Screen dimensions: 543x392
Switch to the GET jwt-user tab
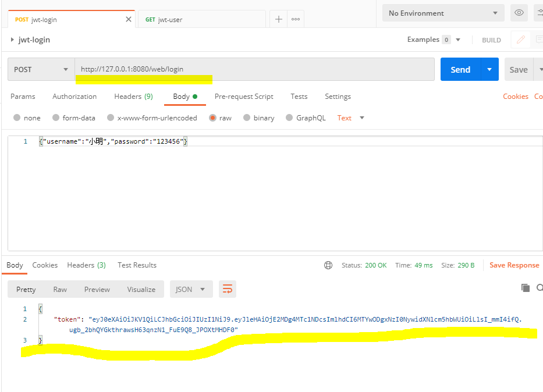pos(201,19)
